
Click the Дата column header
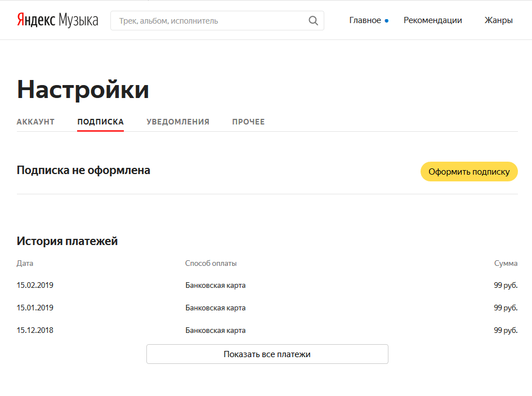[x=25, y=263]
